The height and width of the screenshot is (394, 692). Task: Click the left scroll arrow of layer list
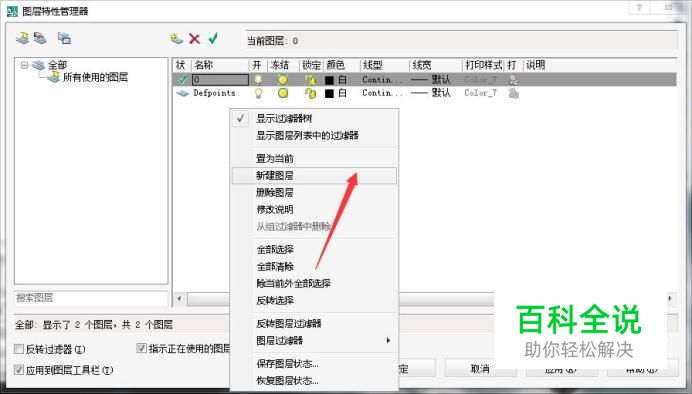click(179, 299)
